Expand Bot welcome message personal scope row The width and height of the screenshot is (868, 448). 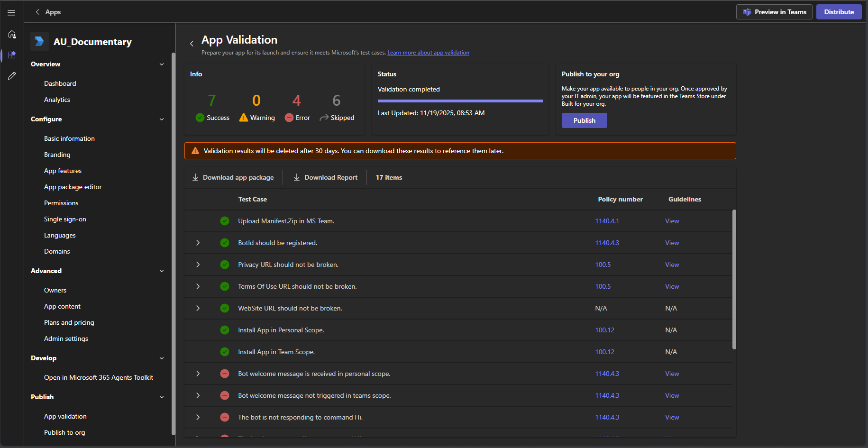pyautogui.click(x=198, y=374)
